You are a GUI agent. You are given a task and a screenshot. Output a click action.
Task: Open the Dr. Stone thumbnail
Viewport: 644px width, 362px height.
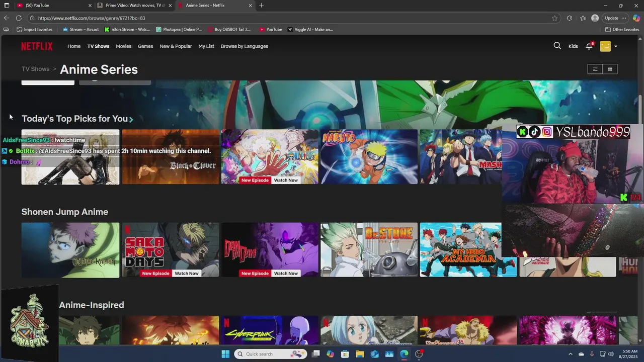(369, 250)
